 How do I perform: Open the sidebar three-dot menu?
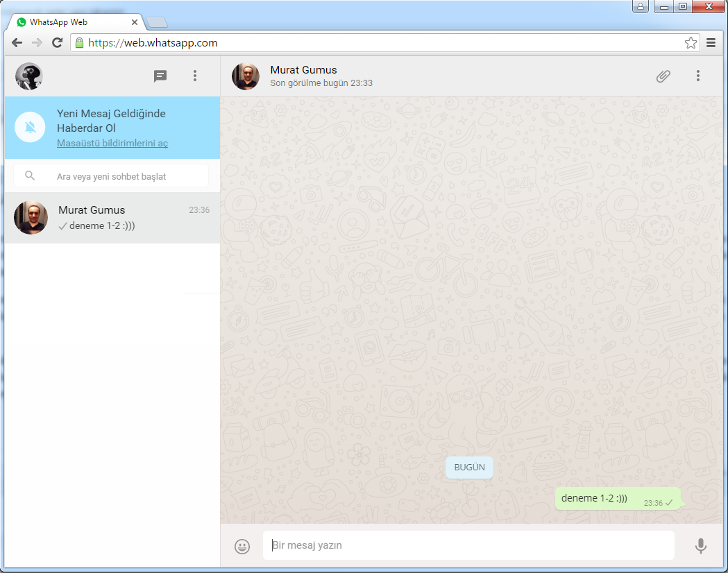[x=195, y=76]
